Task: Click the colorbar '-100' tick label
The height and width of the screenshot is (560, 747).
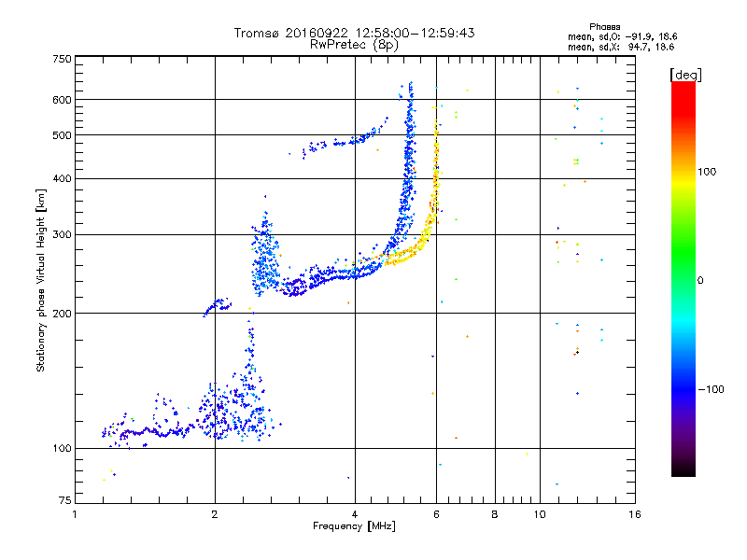Action: (712, 389)
